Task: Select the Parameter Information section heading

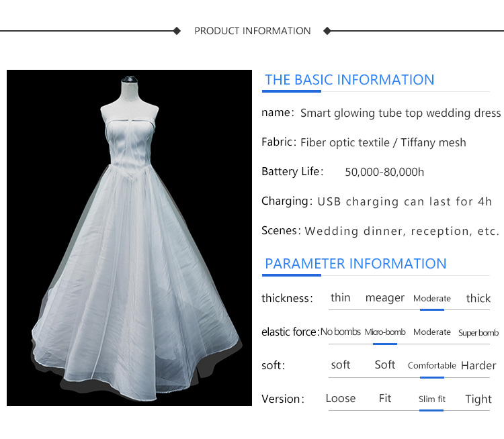Action: (355, 264)
